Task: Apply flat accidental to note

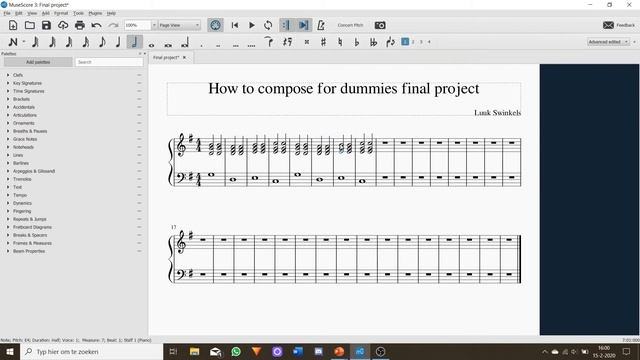Action: pyautogui.click(x=357, y=42)
